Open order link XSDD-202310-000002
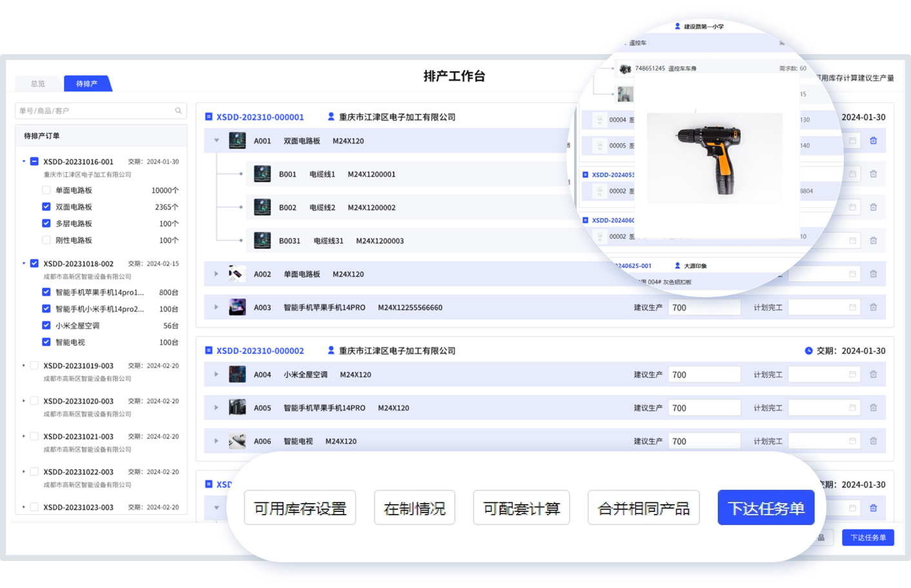The height and width of the screenshot is (588, 911). [260, 351]
